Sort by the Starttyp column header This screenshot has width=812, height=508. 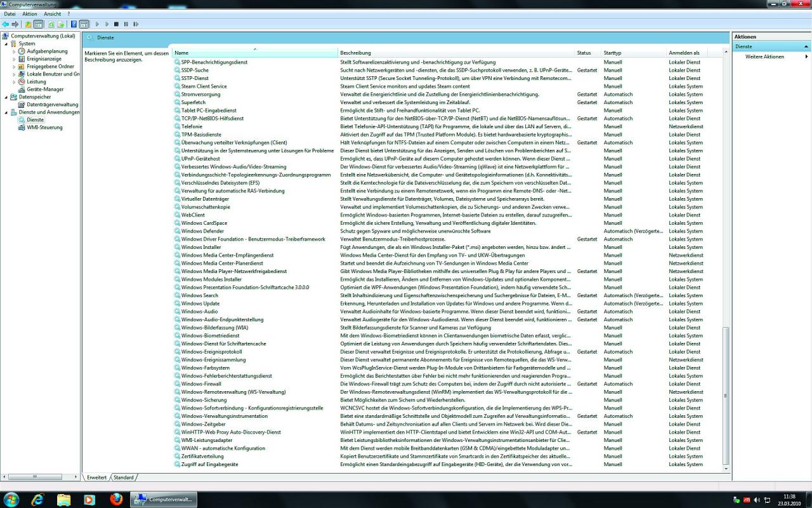[634, 53]
